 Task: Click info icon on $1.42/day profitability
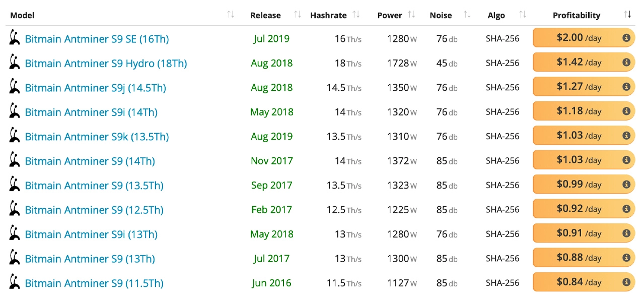point(626,63)
